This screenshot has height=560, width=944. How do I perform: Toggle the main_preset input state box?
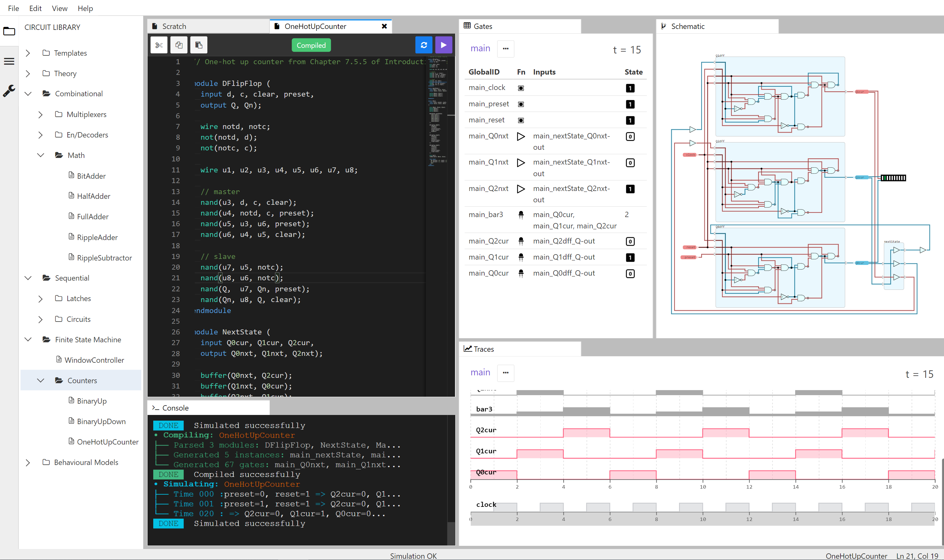pyautogui.click(x=630, y=104)
